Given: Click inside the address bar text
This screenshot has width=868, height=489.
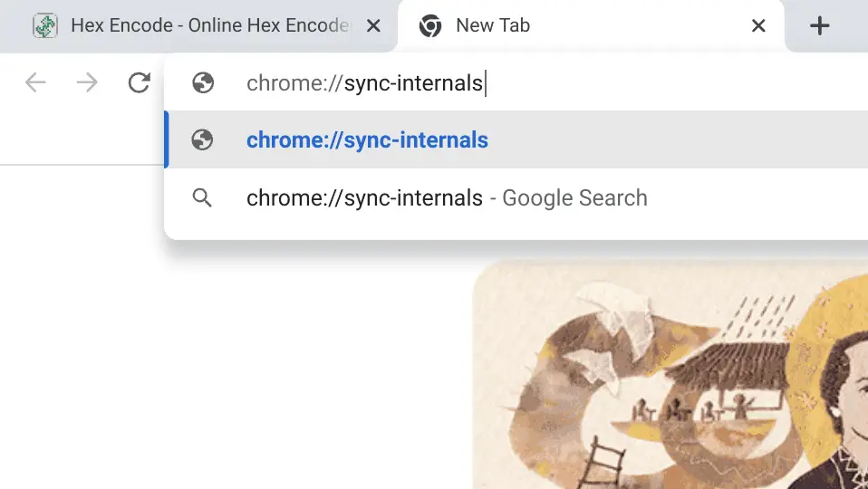Looking at the screenshot, I should click(365, 83).
